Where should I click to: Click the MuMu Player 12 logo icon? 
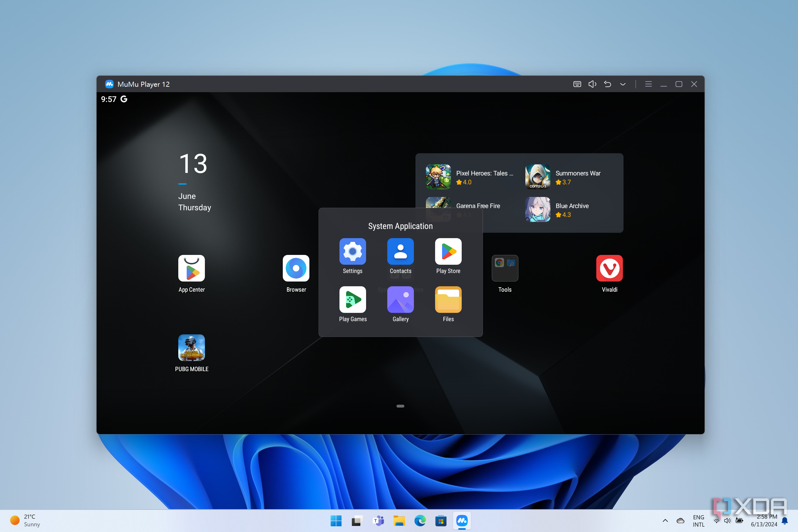click(x=109, y=84)
